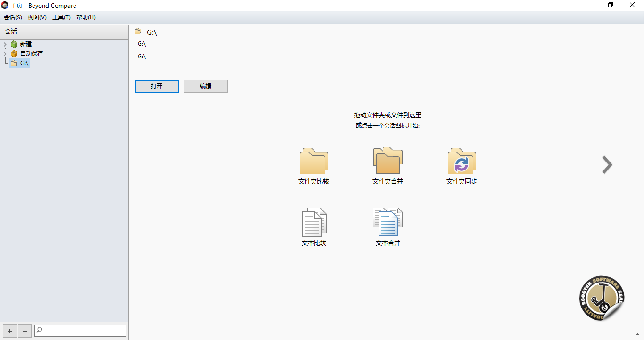This screenshot has height=340, width=644.
Task: Open the 文件夹比较 folder compare session icon
Action: click(314, 161)
